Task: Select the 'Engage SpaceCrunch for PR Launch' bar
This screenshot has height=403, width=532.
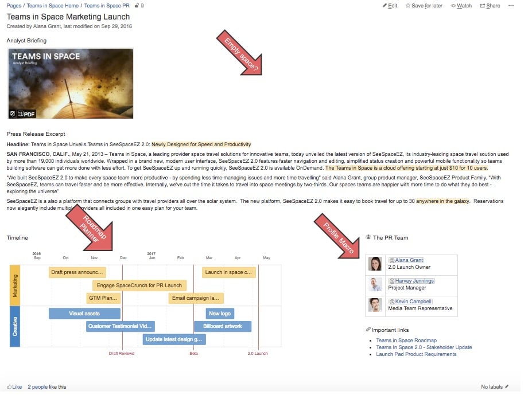Action: point(139,285)
